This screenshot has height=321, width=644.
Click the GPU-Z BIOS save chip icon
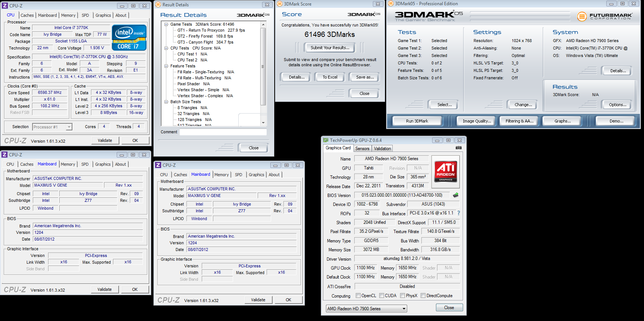(x=456, y=195)
